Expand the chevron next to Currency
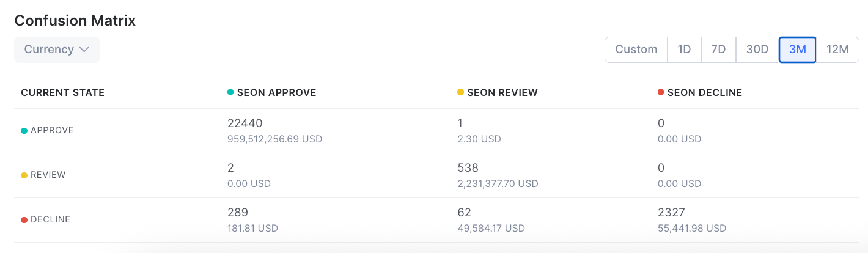The width and height of the screenshot is (868, 253). pos(84,50)
